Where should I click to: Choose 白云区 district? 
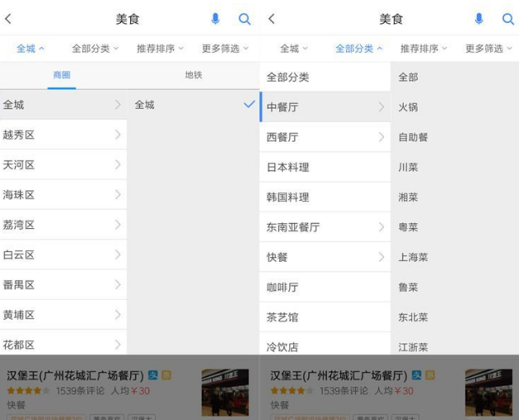click(63, 254)
